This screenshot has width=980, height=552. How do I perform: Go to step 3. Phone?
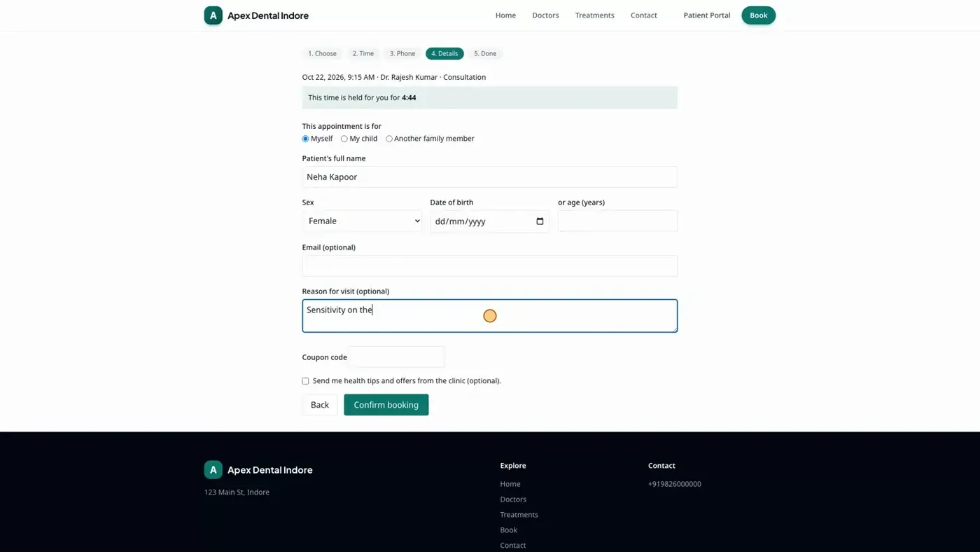point(402,53)
